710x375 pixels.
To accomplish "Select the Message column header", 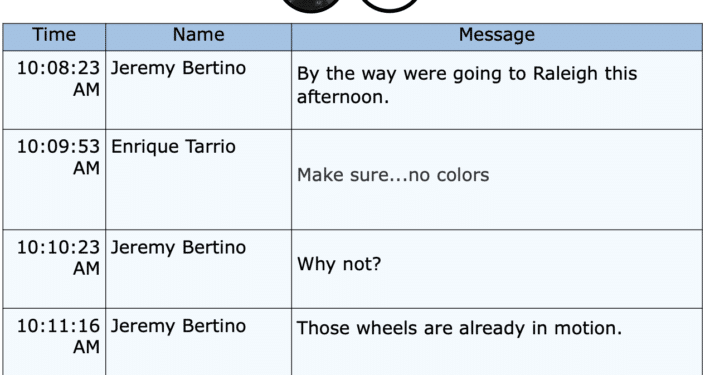I will point(497,37).
